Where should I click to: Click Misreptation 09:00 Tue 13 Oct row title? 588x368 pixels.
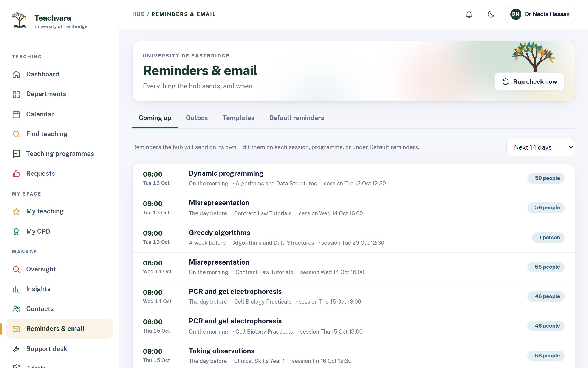[219, 203]
